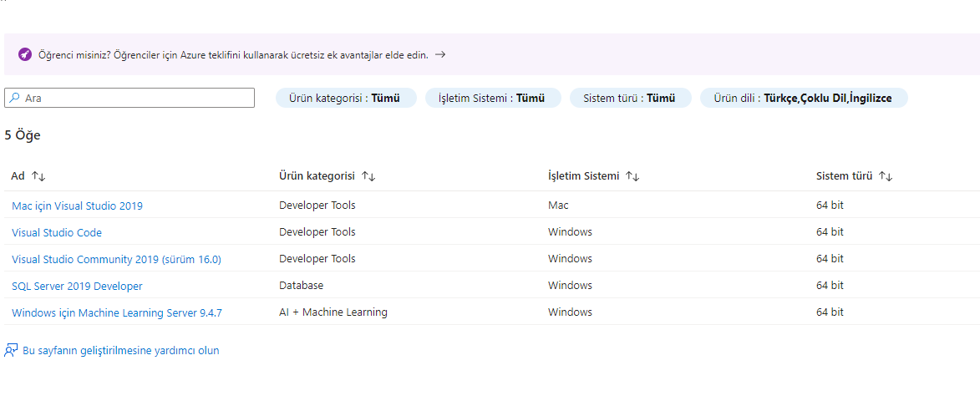Focus the Ara search field
Screen dimensions: 980x401
[129, 98]
